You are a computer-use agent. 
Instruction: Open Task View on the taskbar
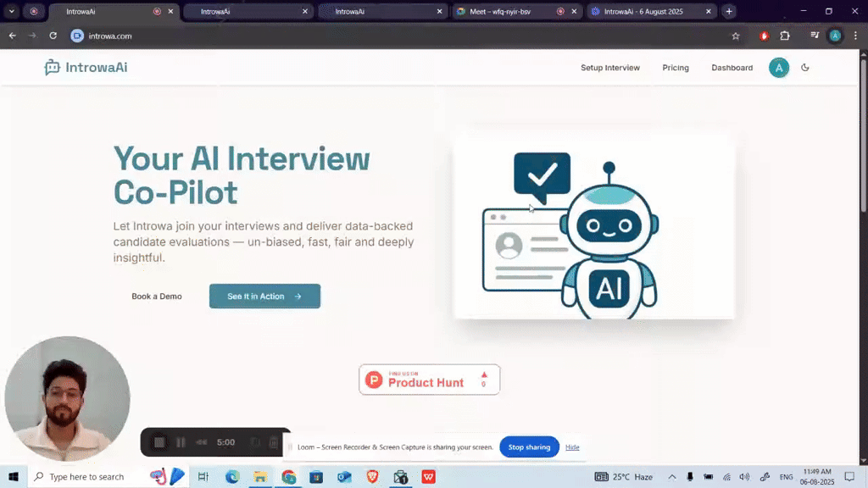(x=203, y=476)
